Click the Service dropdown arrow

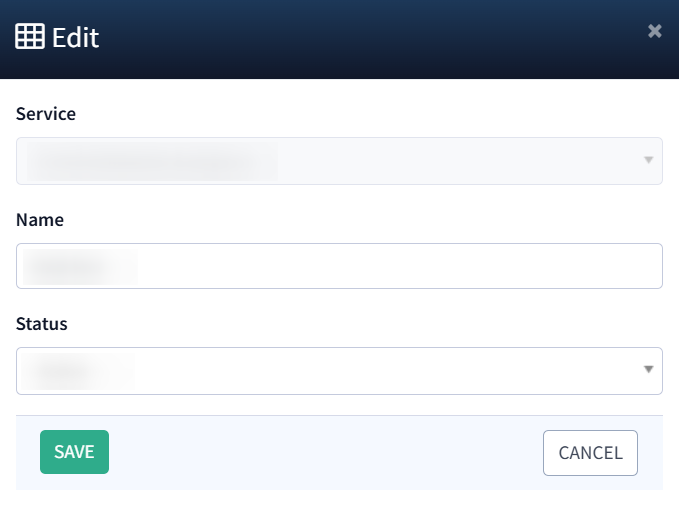pyautogui.click(x=648, y=160)
